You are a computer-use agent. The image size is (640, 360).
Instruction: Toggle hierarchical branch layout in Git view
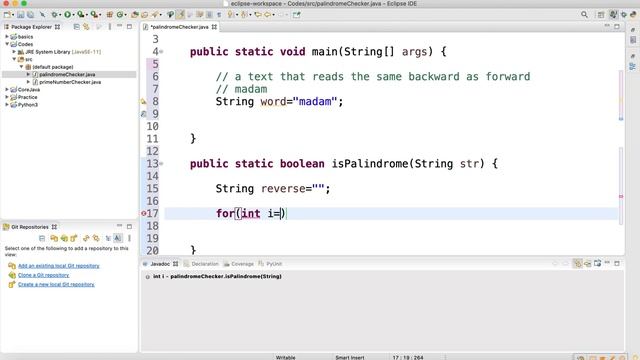click(108, 238)
